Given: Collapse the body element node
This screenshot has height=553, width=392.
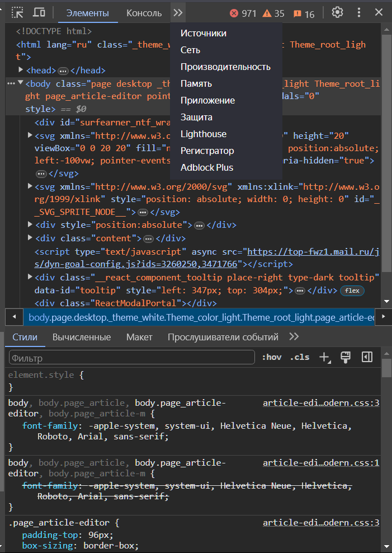Looking at the screenshot, I should click(x=21, y=83).
